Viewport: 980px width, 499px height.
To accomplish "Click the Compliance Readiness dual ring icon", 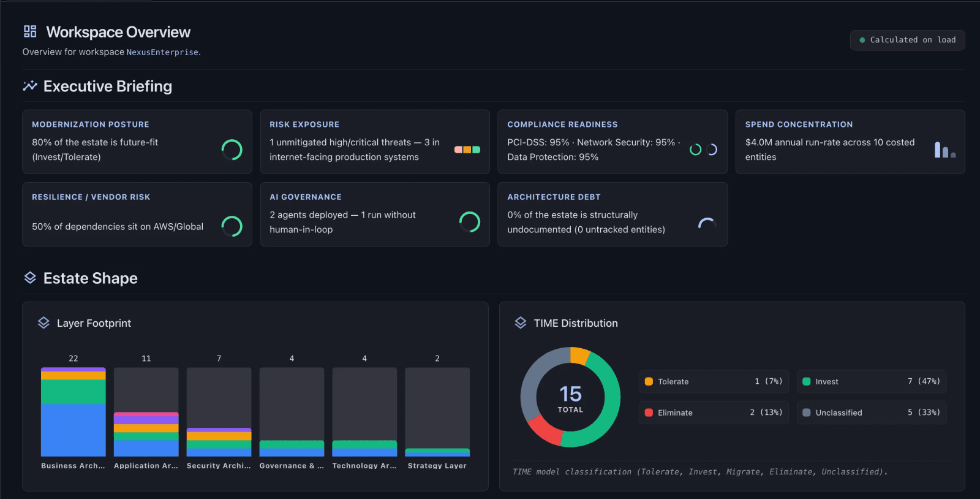I will (x=703, y=150).
